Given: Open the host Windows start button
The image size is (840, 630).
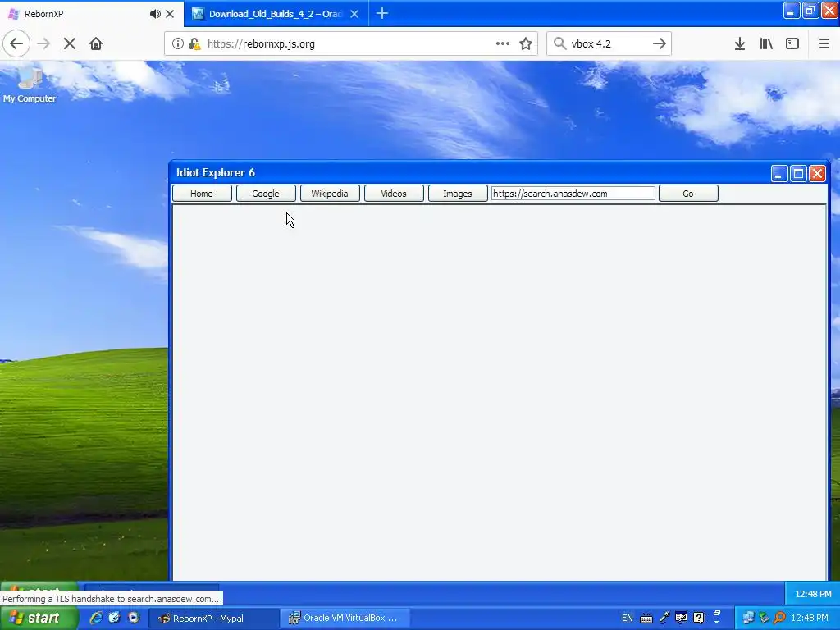Looking at the screenshot, I should tap(39, 618).
